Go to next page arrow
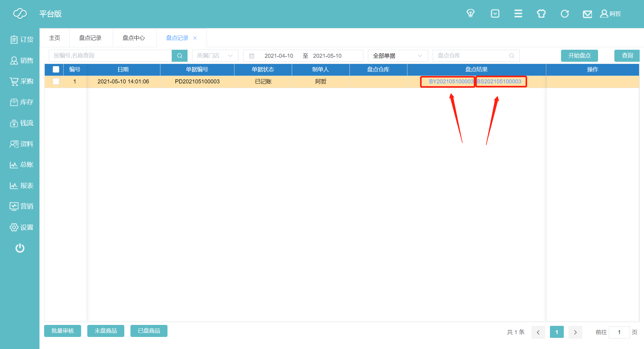The height and width of the screenshot is (349, 644). coord(575,332)
